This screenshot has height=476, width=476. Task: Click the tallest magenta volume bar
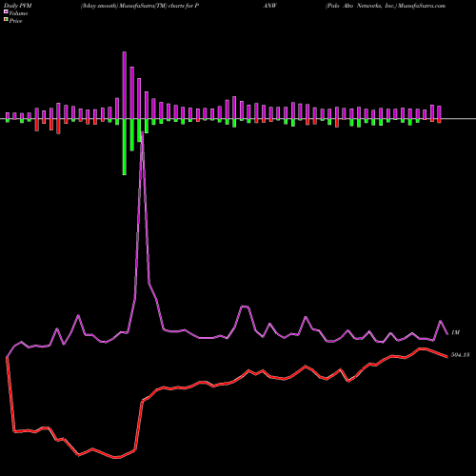(125, 85)
